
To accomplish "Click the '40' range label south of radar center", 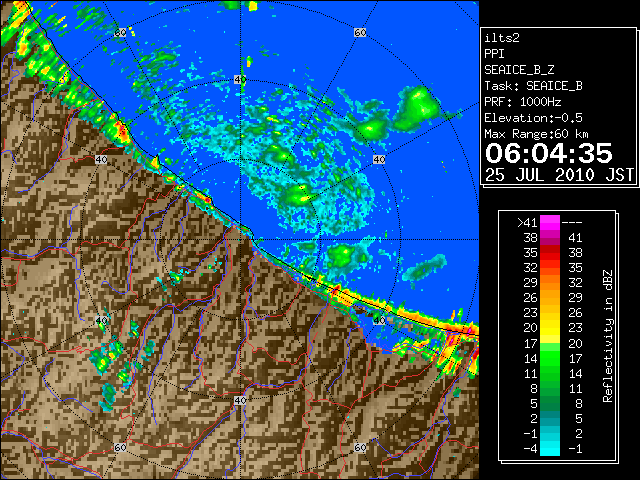I will pyautogui.click(x=240, y=400).
